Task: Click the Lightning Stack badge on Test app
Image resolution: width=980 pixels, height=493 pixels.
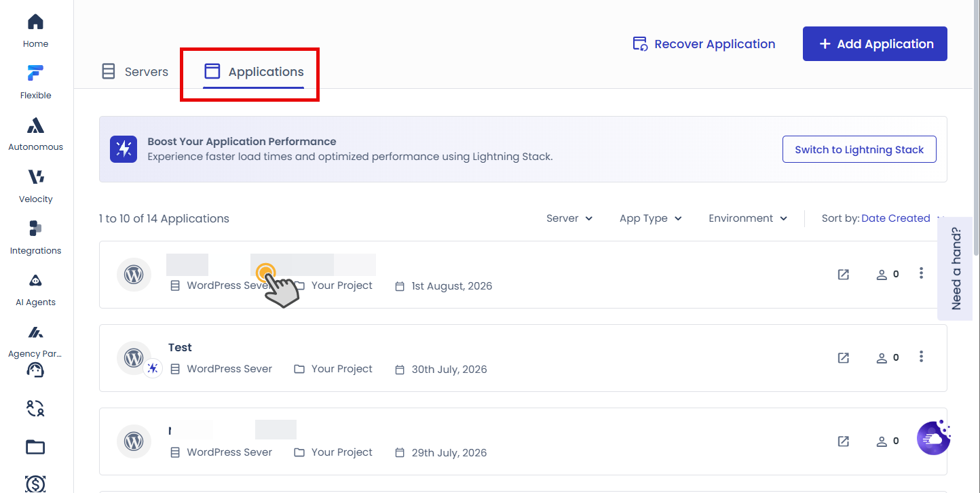Action: coord(153,368)
